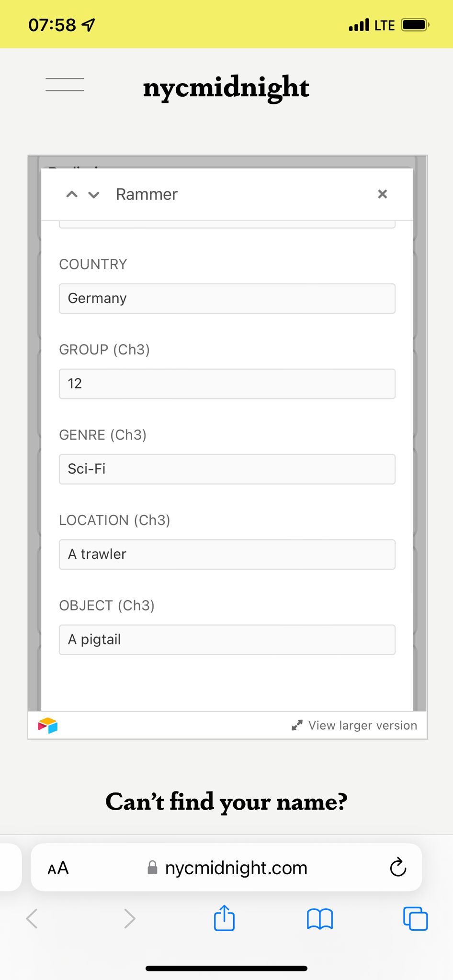Reload the nycmidnight.com page
The height and width of the screenshot is (980, 453).
tap(398, 868)
